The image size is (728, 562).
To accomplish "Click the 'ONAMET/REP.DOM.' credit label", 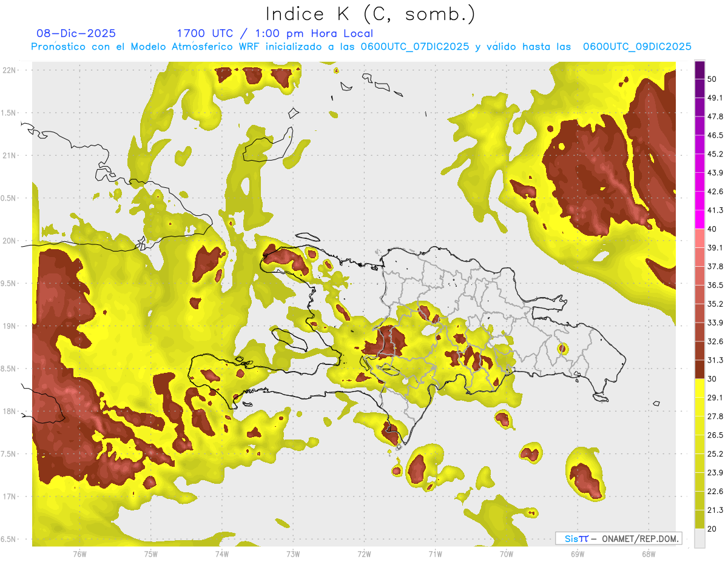I will point(641,538).
